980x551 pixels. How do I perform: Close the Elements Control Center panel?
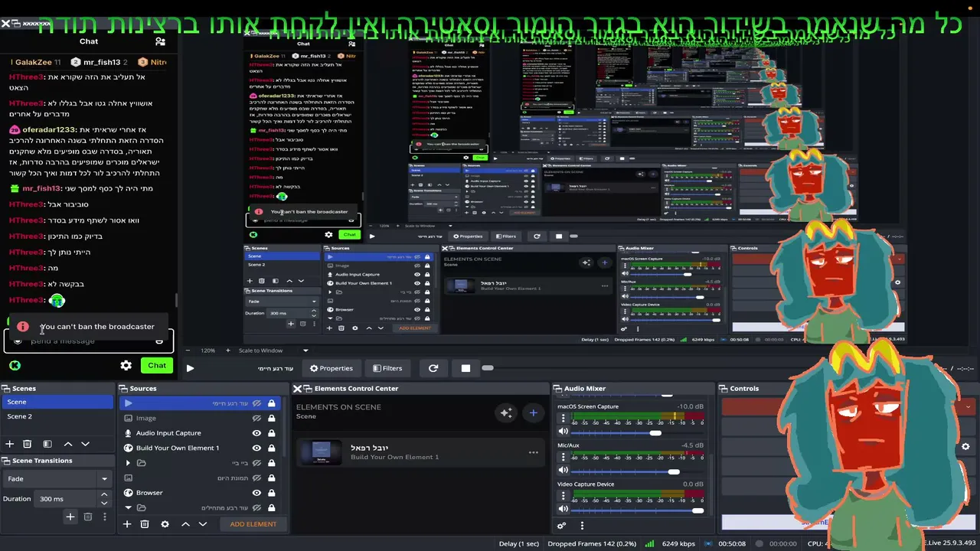[x=298, y=389]
